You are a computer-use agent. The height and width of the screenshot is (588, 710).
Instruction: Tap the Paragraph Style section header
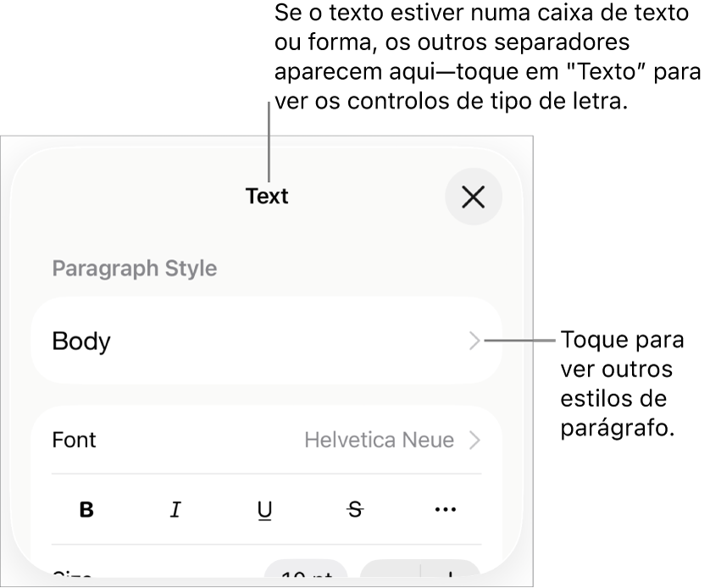pos(134,268)
